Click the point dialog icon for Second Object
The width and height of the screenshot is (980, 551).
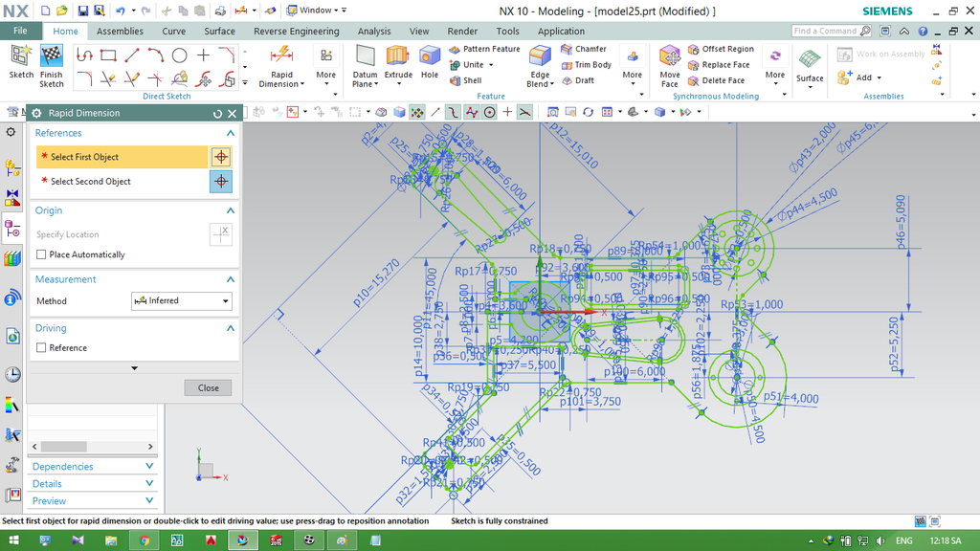click(x=221, y=182)
